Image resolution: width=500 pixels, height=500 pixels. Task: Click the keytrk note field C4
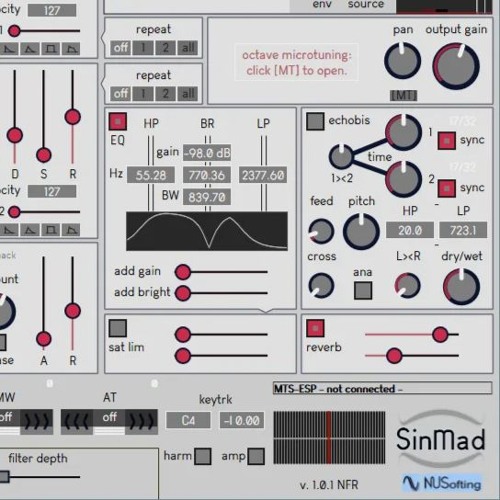[188, 420]
